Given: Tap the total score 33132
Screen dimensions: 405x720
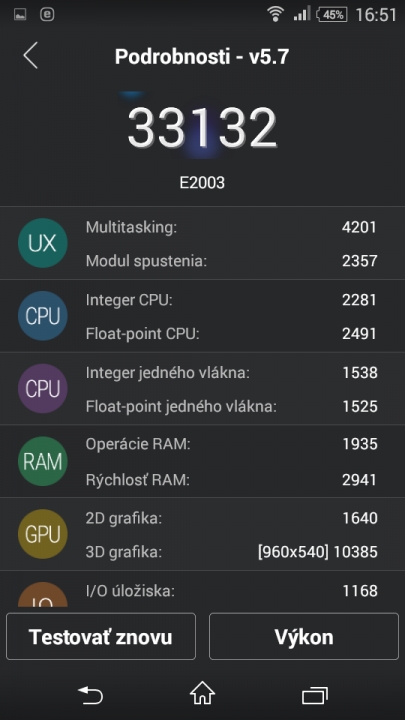Looking at the screenshot, I should [202, 128].
